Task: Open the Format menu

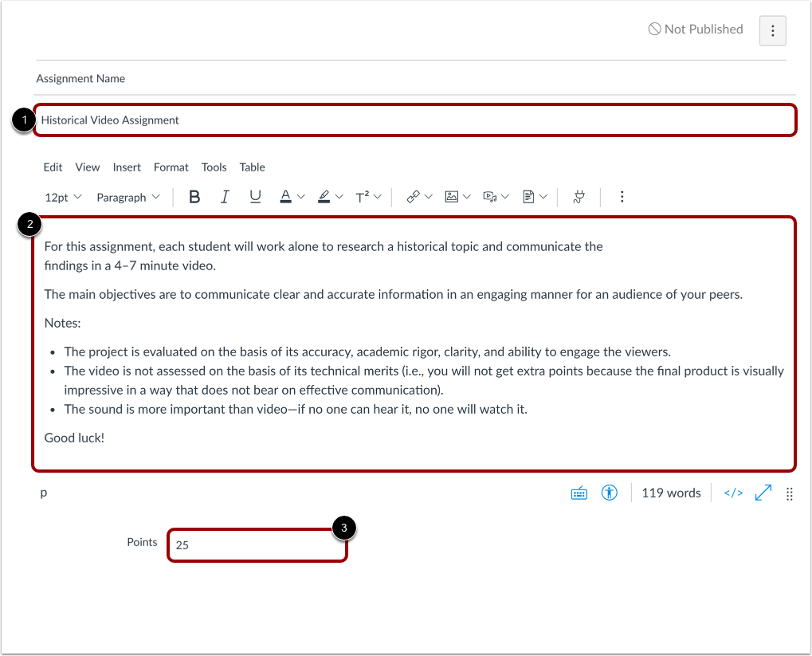Action: (x=171, y=167)
